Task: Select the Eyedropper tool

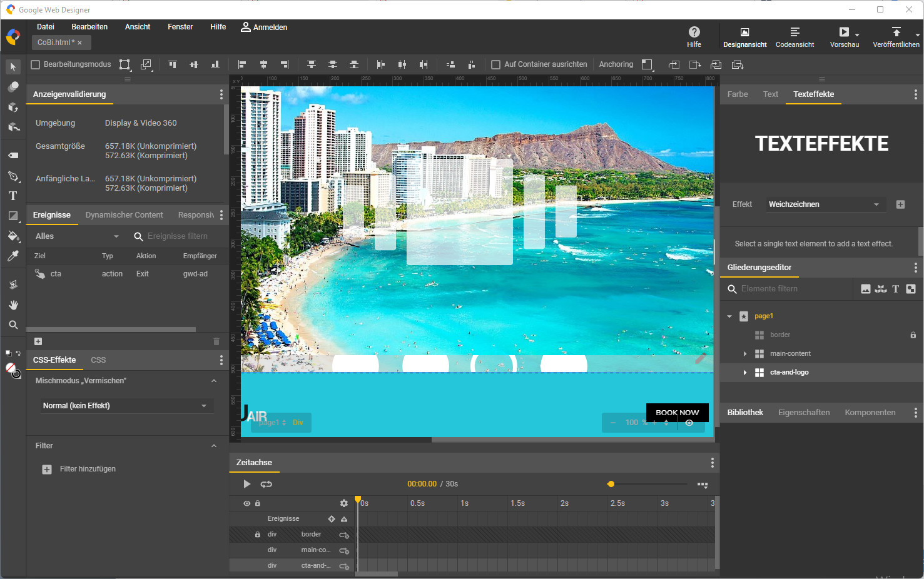Action: coord(13,255)
